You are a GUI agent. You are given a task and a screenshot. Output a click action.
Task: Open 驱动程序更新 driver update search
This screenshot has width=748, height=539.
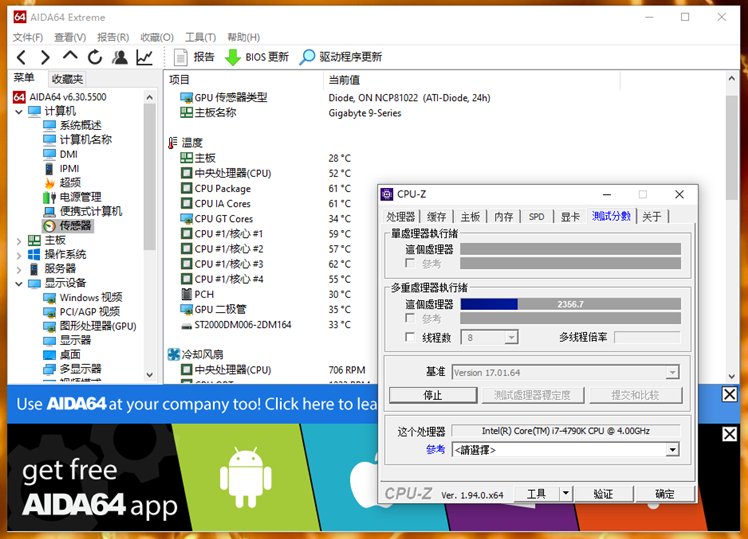341,57
